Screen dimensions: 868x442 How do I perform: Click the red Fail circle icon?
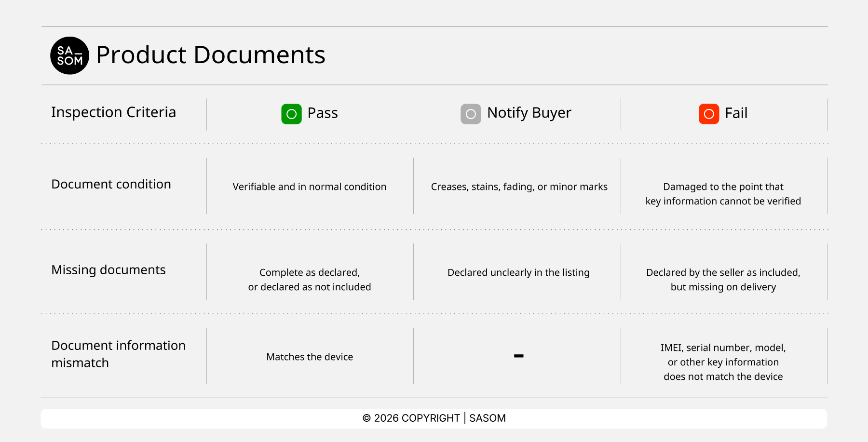click(709, 114)
